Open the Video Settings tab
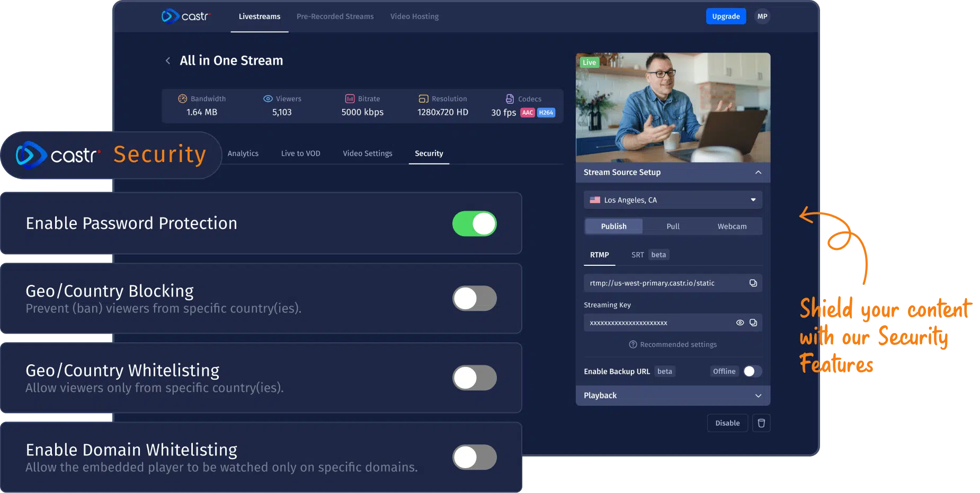This screenshot has height=493, width=980. [368, 154]
